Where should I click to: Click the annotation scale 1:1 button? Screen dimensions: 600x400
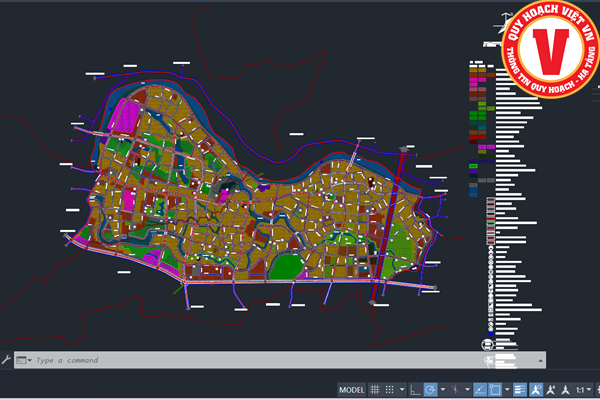[x=580, y=390]
